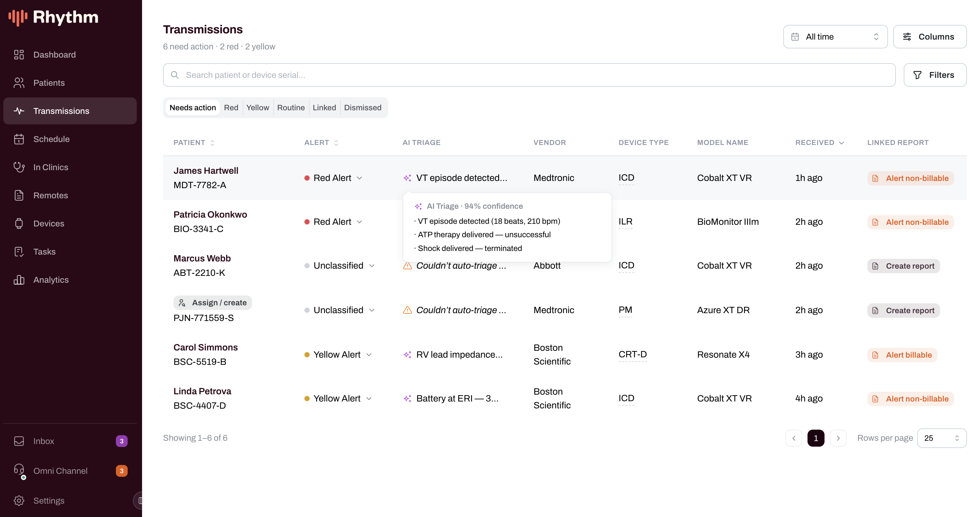Open the Omni Channel headset icon

click(19, 470)
